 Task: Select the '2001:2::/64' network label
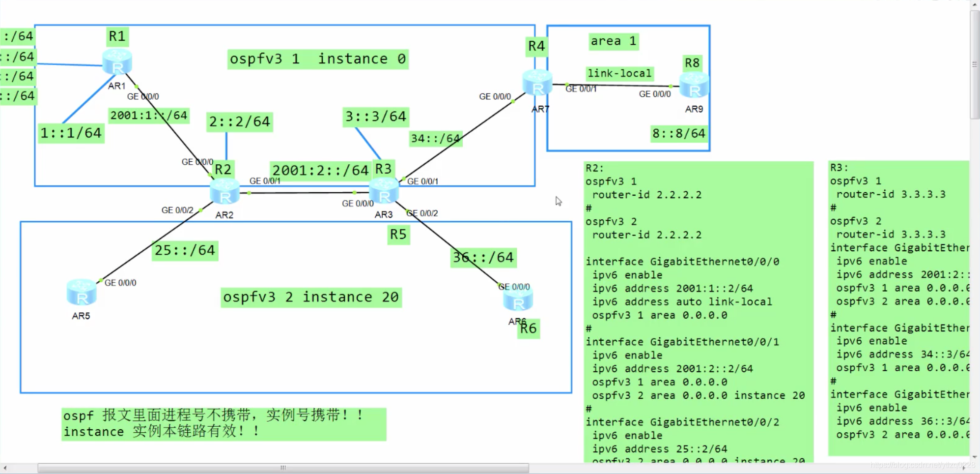[320, 171]
